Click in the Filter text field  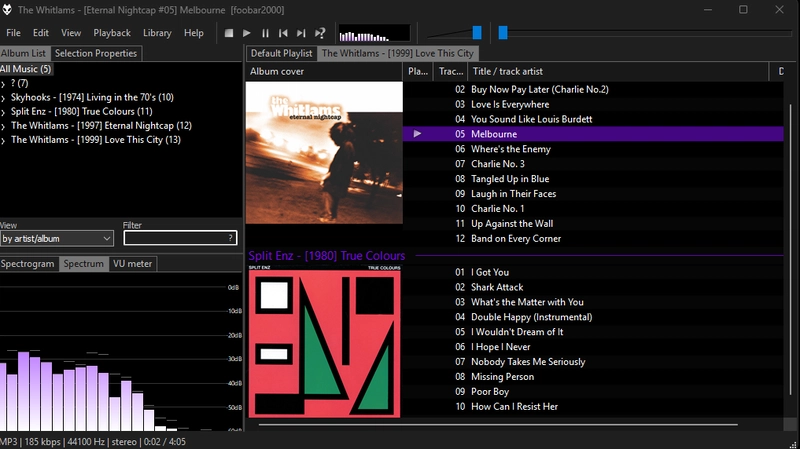(180, 238)
